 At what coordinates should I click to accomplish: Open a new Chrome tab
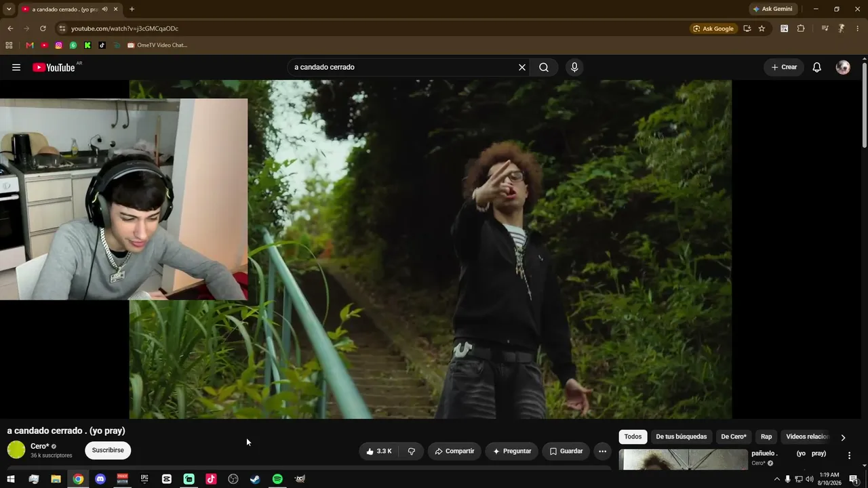point(132,9)
